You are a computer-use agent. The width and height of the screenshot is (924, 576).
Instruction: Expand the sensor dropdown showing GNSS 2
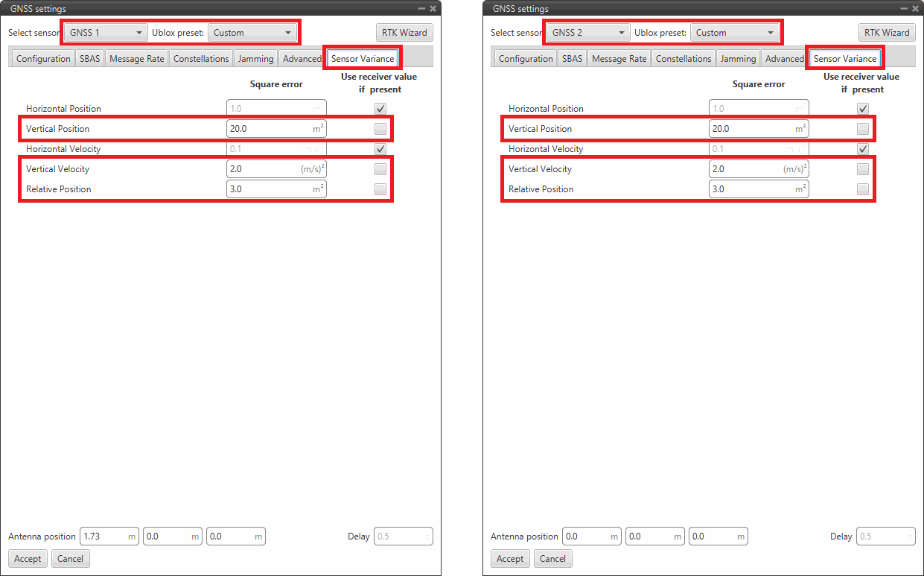[588, 33]
